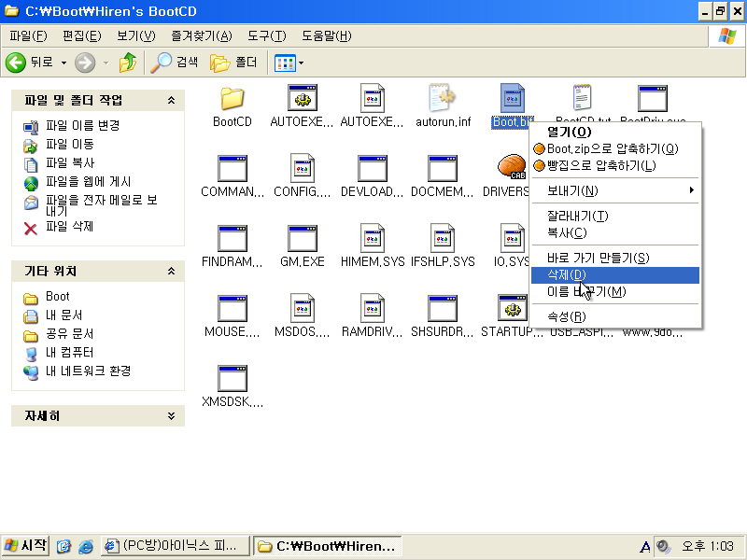Click the Search (검색) toolbar button
This screenshot has width=747, height=560.
(x=176, y=63)
